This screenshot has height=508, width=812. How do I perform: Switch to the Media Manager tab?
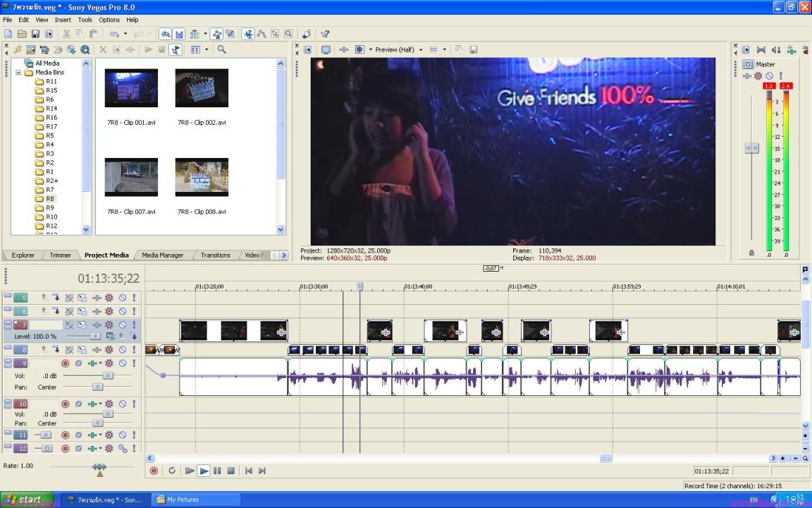(162, 255)
